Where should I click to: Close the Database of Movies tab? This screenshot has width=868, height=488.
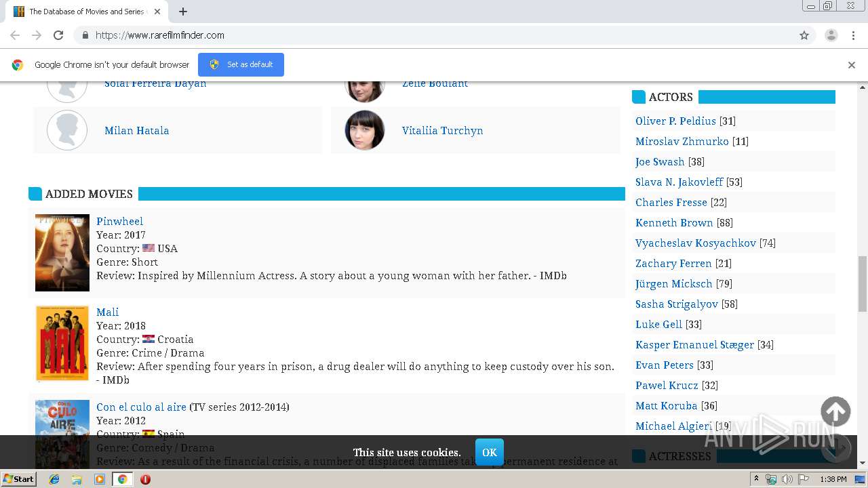(x=157, y=12)
